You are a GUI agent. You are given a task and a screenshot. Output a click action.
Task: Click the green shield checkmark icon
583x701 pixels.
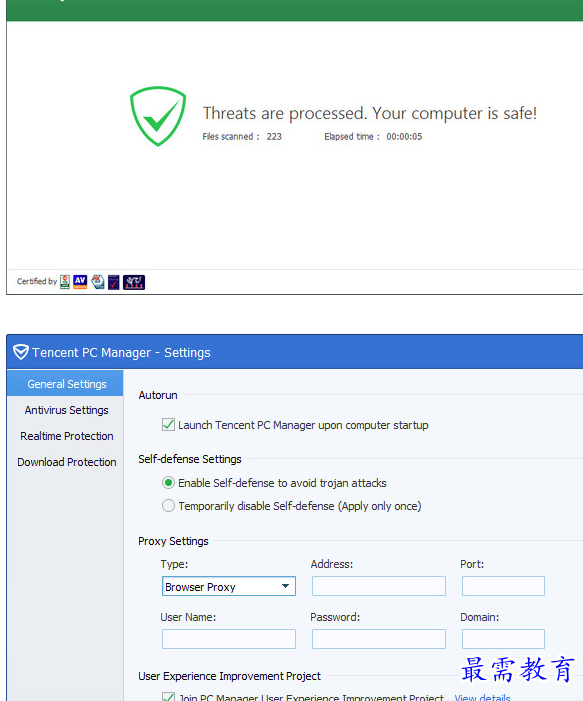point(158,116)
